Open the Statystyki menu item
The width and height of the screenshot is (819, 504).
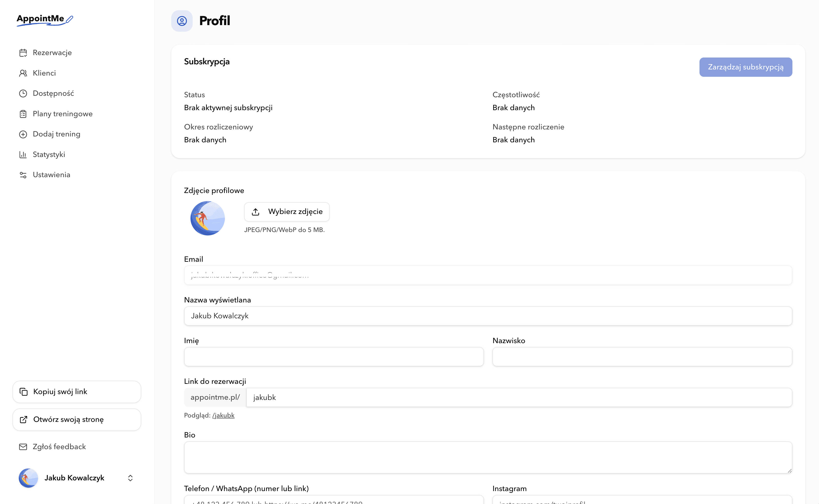tap(49, 154)
